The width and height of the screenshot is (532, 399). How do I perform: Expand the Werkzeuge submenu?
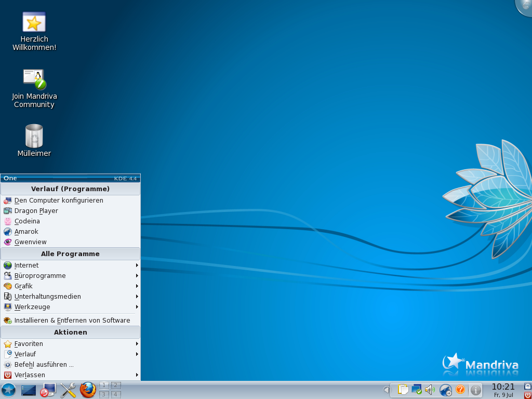point(31,307)
